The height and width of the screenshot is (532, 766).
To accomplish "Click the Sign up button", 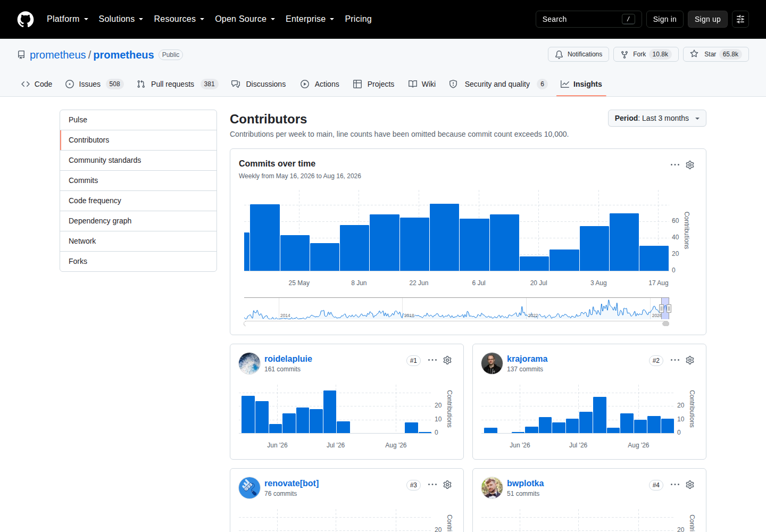I will click(707, 19).
